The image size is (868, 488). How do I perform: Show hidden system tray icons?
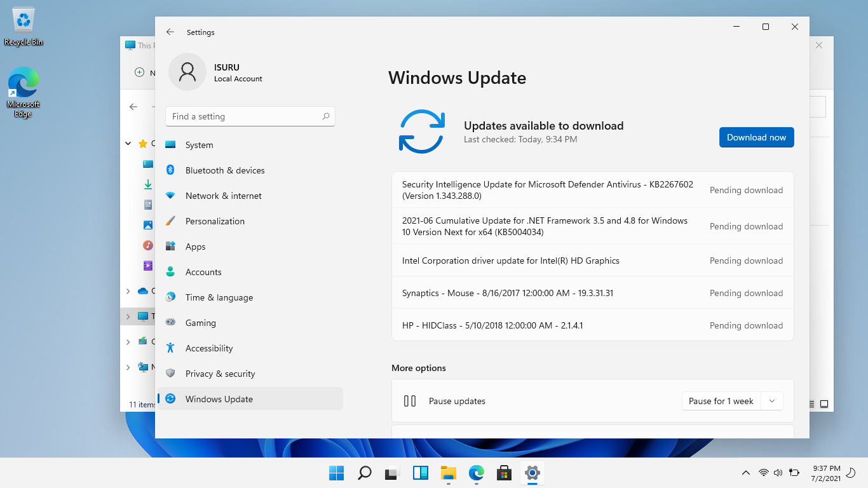[x=746, y=473]
